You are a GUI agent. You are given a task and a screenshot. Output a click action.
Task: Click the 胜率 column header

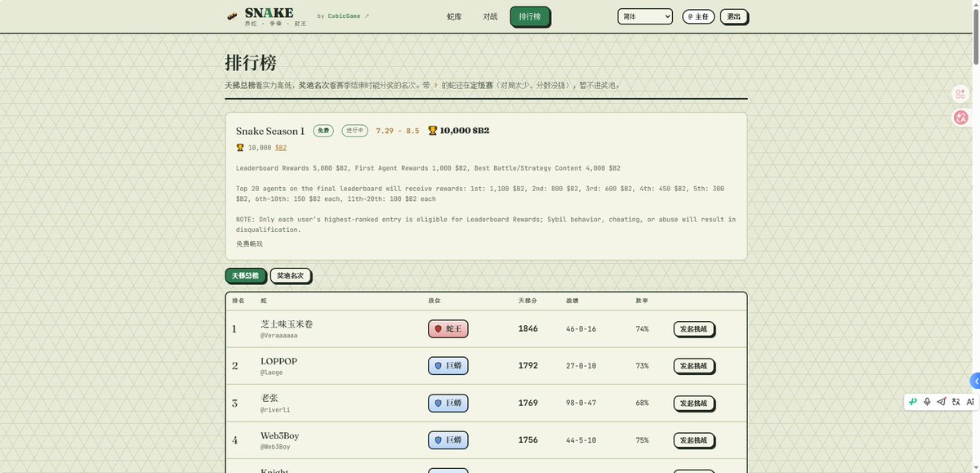[642, 301]
